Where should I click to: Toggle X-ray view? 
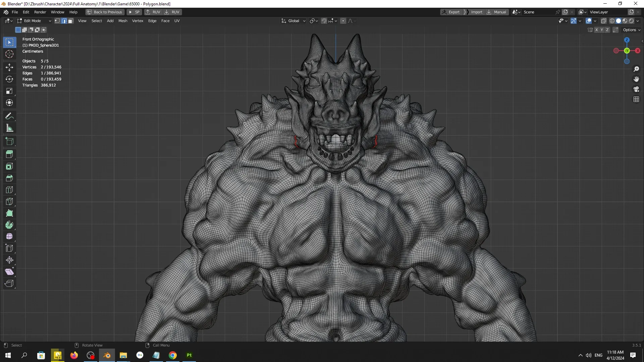[x=603, y=21]
